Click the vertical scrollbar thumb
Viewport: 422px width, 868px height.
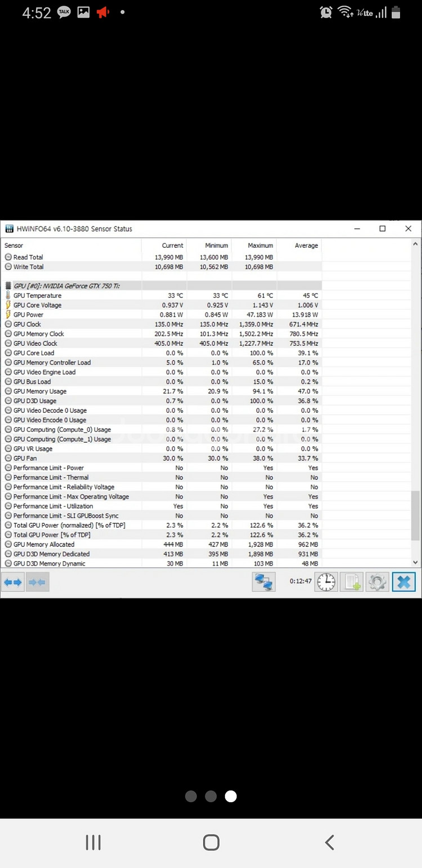pyautogui.click(x=416, y=515)
